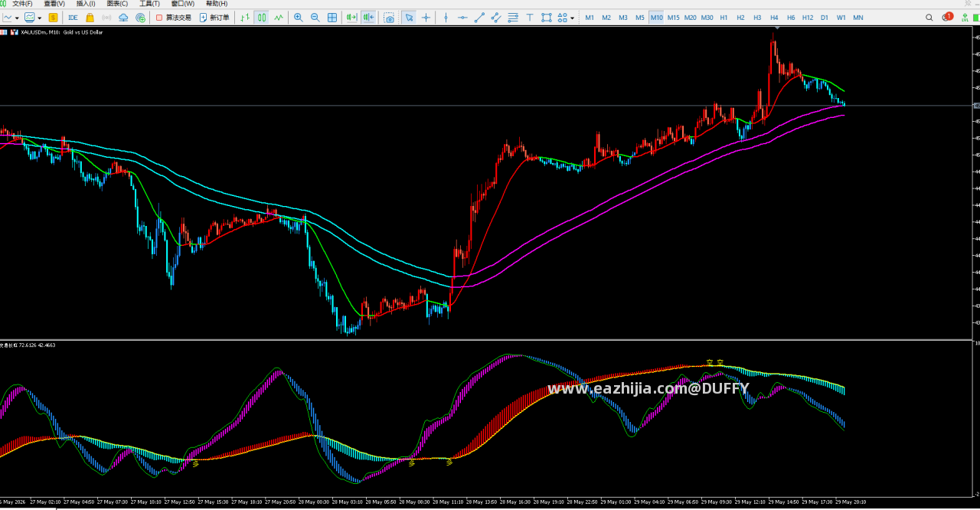
Task: Select the crosshair tool
Action: click(x=426, y=18)
